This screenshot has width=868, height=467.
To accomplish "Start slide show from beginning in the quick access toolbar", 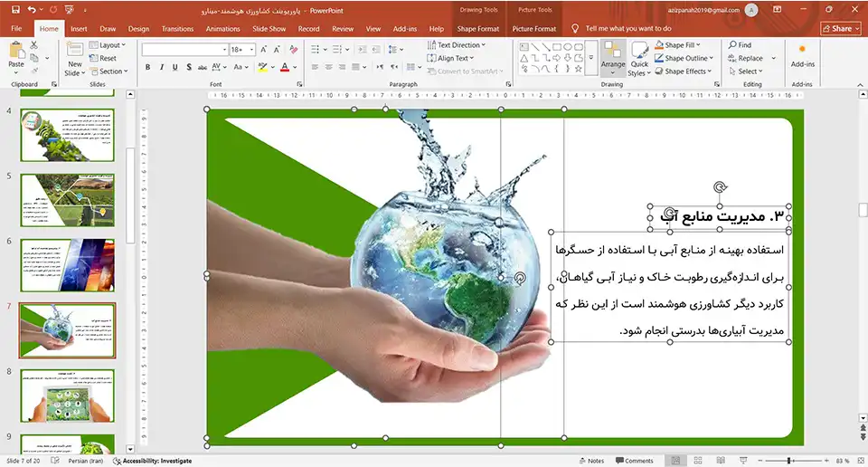I will click(x=70, y=10).
